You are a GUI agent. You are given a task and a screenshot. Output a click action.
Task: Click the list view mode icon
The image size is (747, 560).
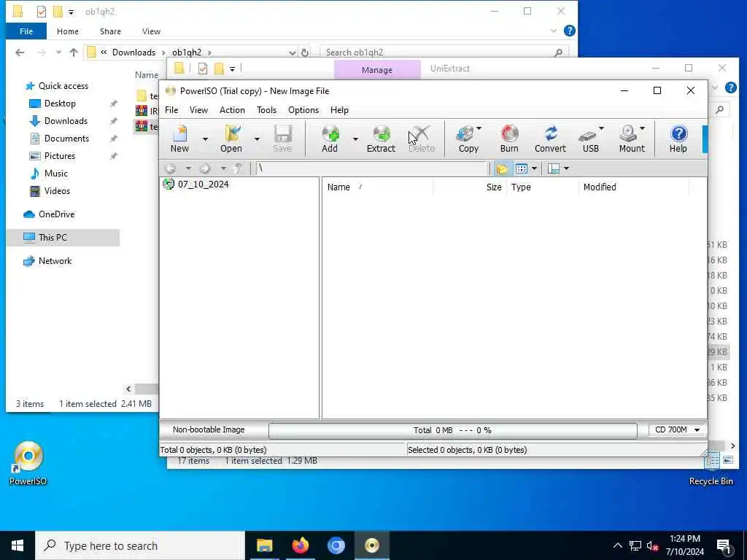(521, 168)
